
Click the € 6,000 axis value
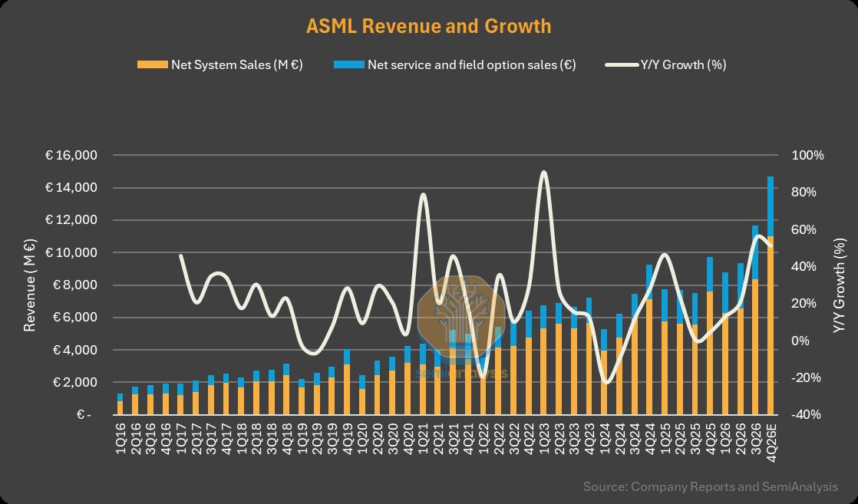[74, 318]
